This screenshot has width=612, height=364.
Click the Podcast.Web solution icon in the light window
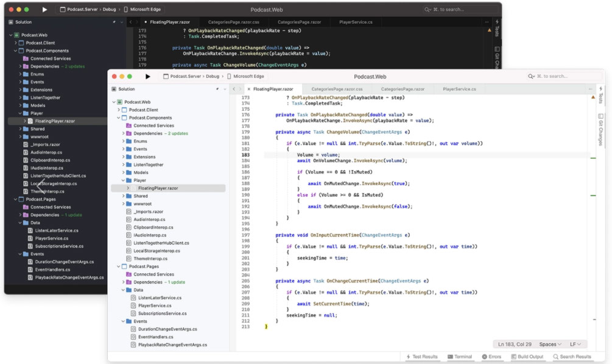click(x=120, y=102)
